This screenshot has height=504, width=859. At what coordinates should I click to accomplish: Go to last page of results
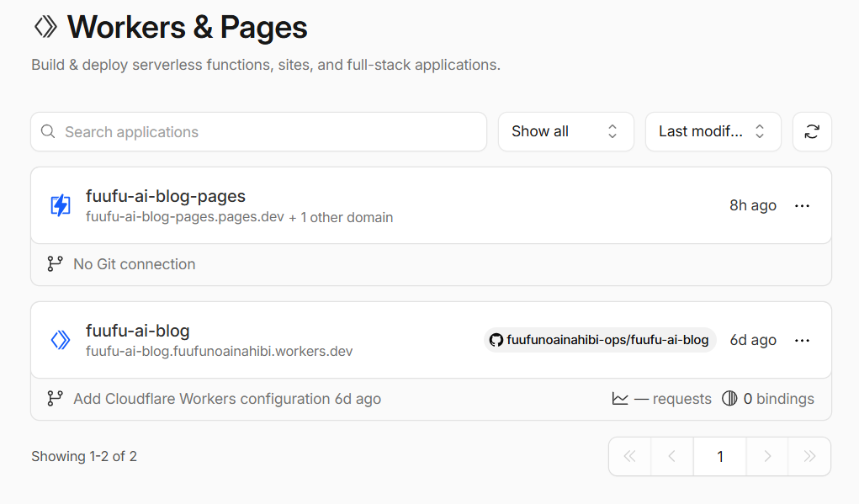(809, 456)
